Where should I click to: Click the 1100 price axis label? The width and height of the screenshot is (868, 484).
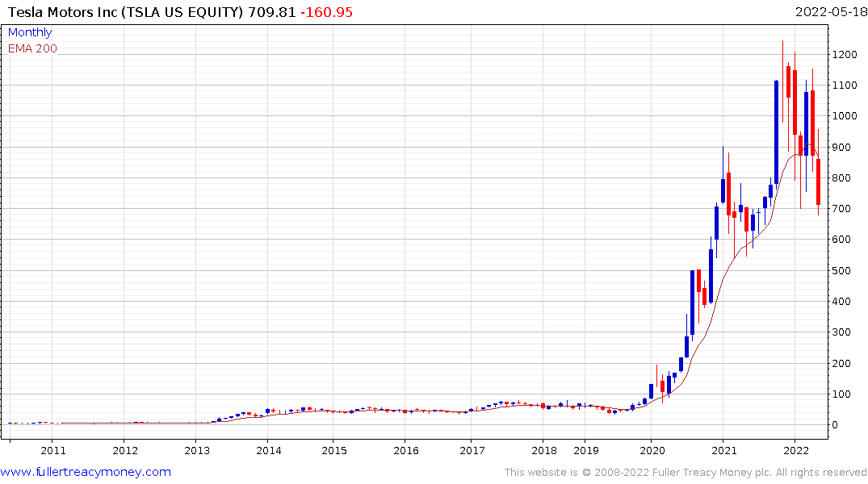[845, 86]
